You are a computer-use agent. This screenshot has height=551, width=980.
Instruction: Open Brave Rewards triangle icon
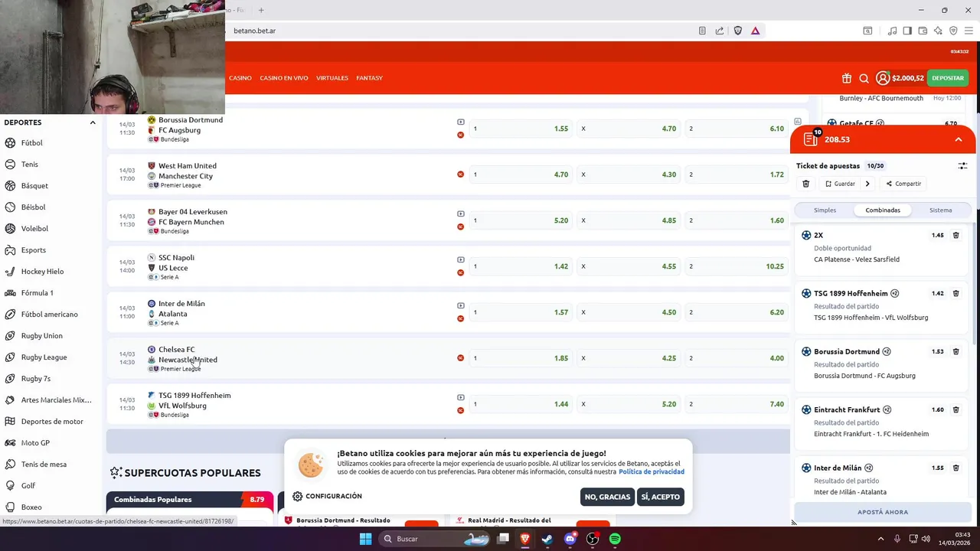(755, 31)
